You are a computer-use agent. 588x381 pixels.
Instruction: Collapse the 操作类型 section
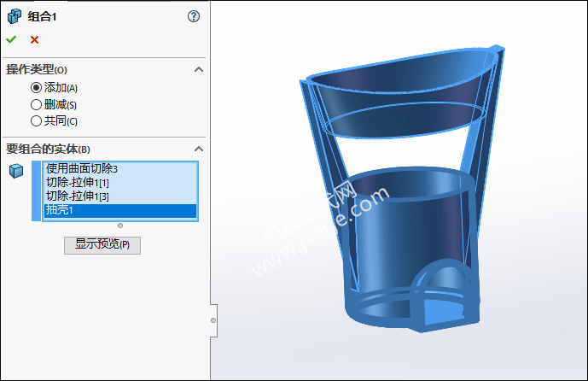tap(198, 69)
